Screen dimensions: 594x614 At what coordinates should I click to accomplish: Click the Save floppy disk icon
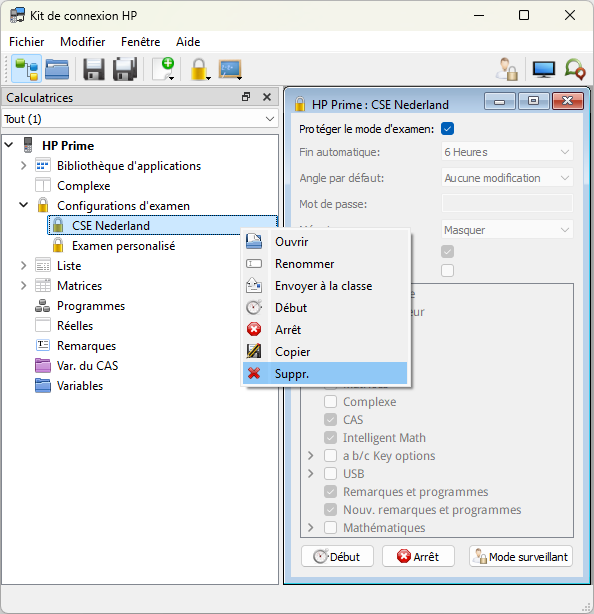coord(94,69)
